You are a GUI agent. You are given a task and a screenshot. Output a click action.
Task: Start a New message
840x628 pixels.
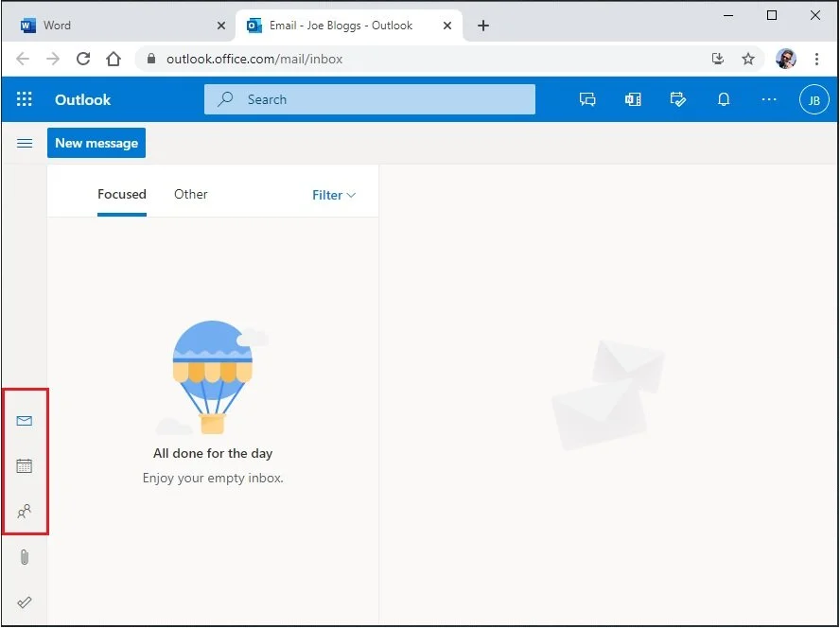coord(96,143)
